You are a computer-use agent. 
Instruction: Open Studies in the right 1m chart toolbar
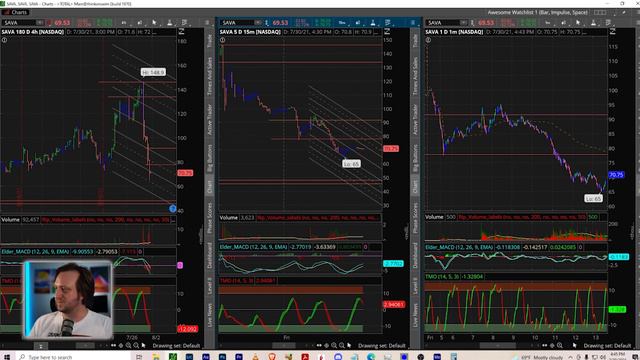click(x=563, y=22)
